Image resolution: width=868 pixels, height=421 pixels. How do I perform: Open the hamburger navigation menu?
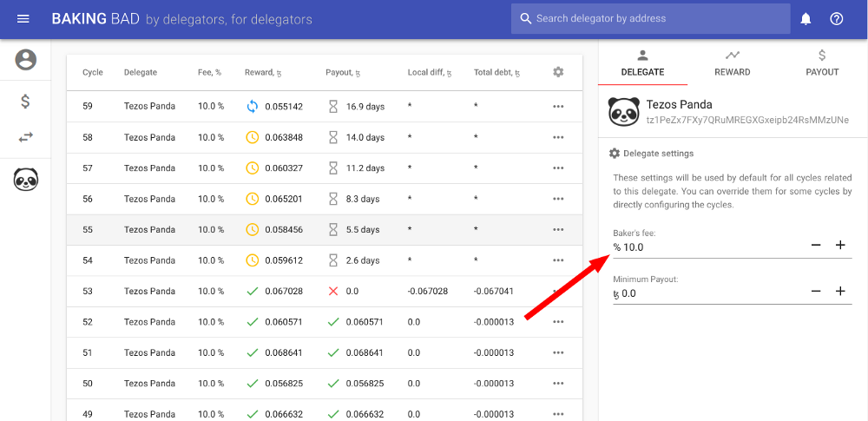pyautogui.click(x=23, y=19)
